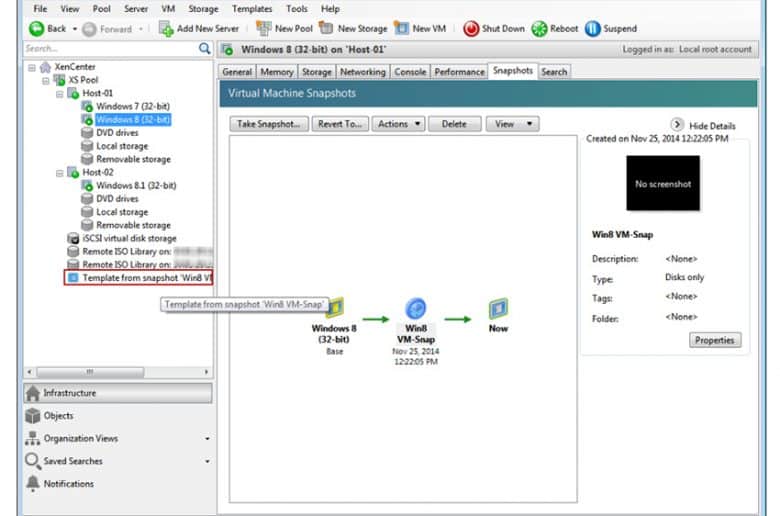The width and height of the screenshot is (780, 516).
Task: Click the Host-01 server icon
Action: (x=73, y=93)
